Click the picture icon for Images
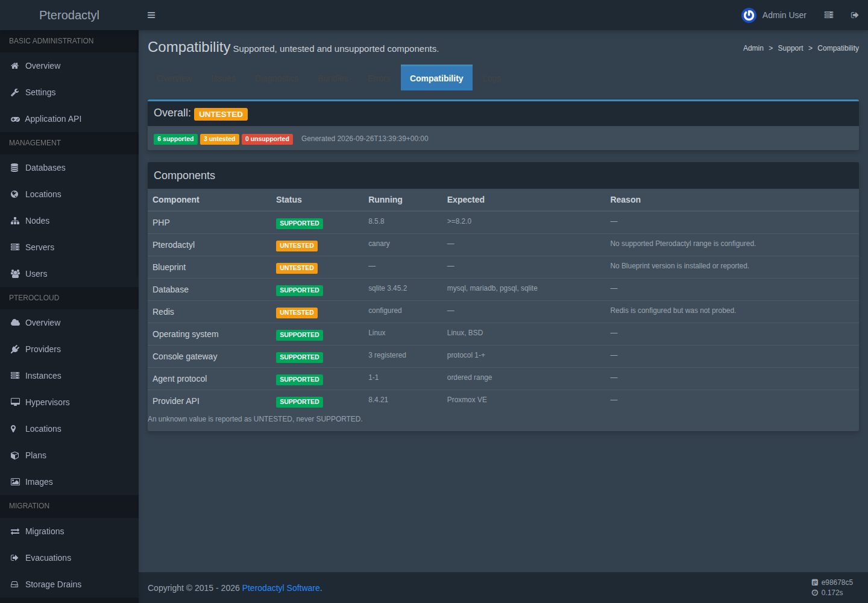Viewport: 868px width, 603px height. tap(15, 482)
